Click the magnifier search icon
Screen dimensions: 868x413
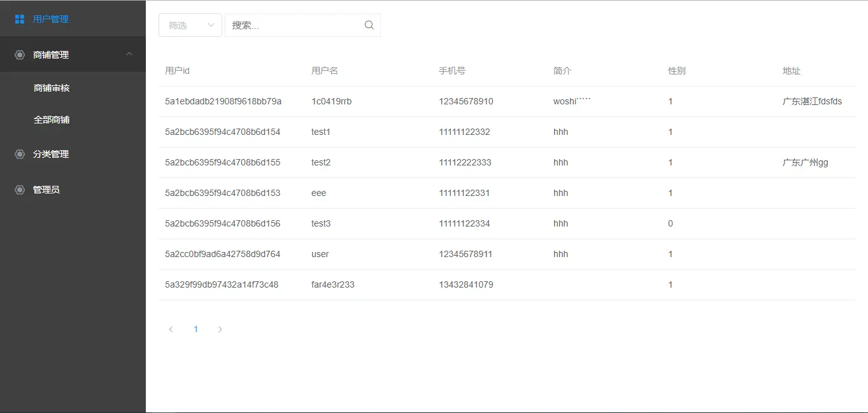369,25
